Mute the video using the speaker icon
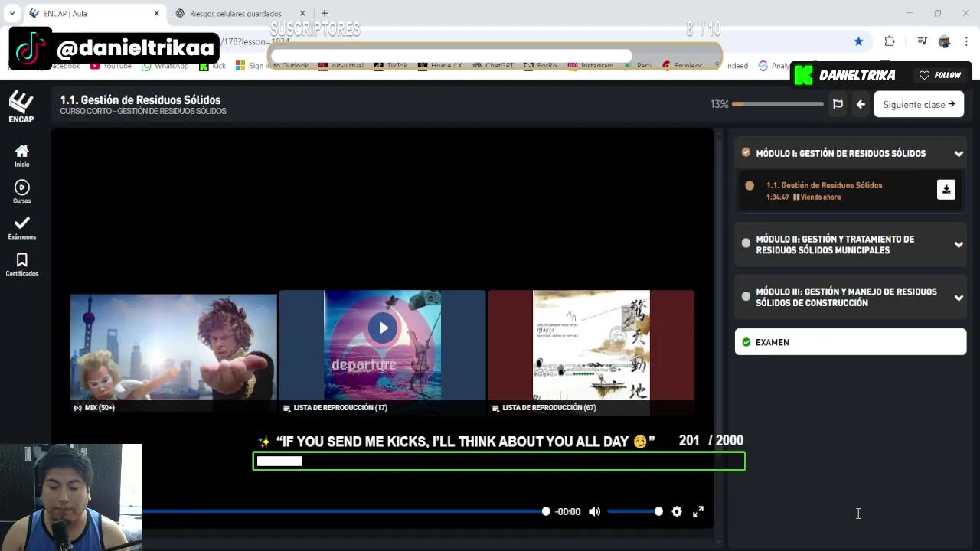Image resolution: width=980 pixels, height=551 pixels. click(594, 511)
